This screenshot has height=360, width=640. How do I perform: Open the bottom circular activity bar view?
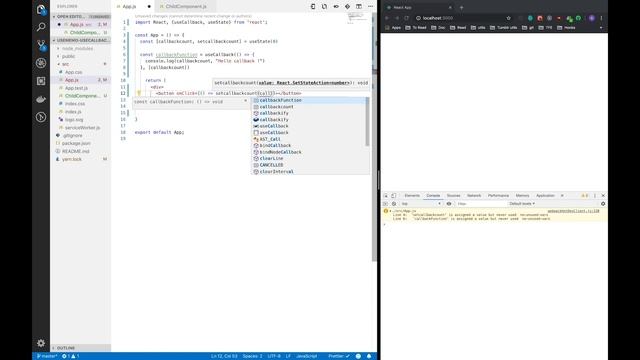[x=41, y=117]
